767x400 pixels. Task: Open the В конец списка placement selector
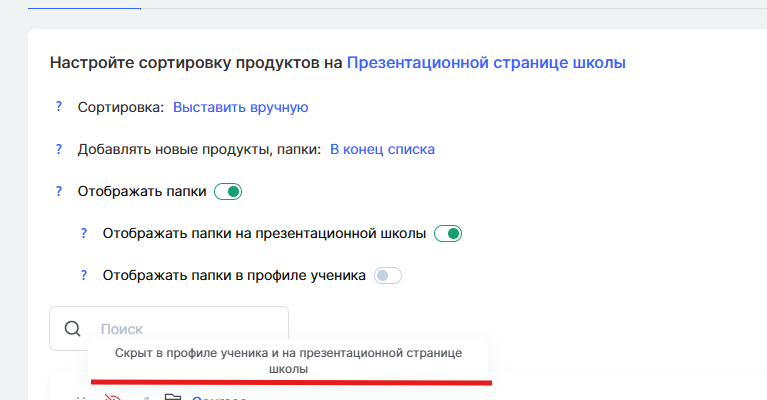point(382,149)
